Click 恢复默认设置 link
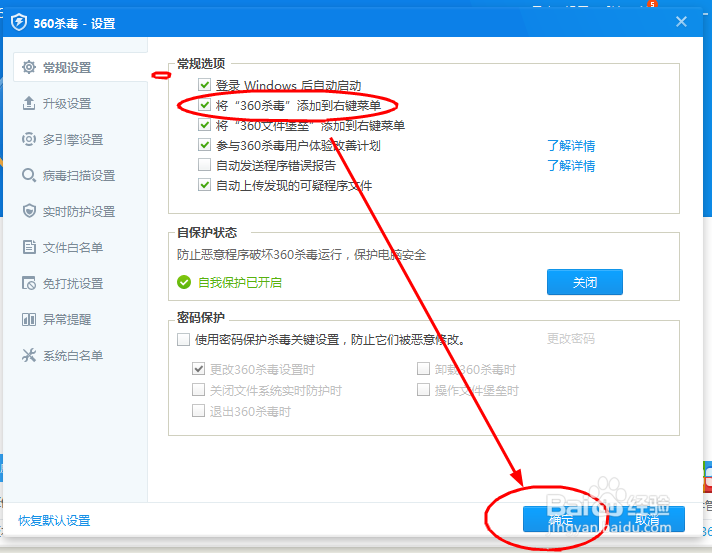 point(54,520)
